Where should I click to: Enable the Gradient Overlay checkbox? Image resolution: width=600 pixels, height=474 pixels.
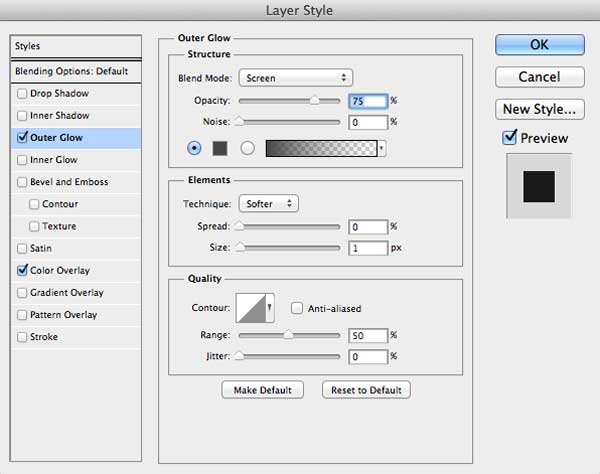(x=22, y=293)
